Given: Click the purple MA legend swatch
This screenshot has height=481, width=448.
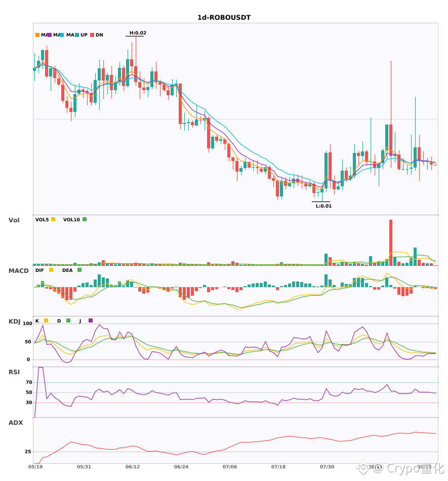Looking at the screenshot, I should click(50, 35).
